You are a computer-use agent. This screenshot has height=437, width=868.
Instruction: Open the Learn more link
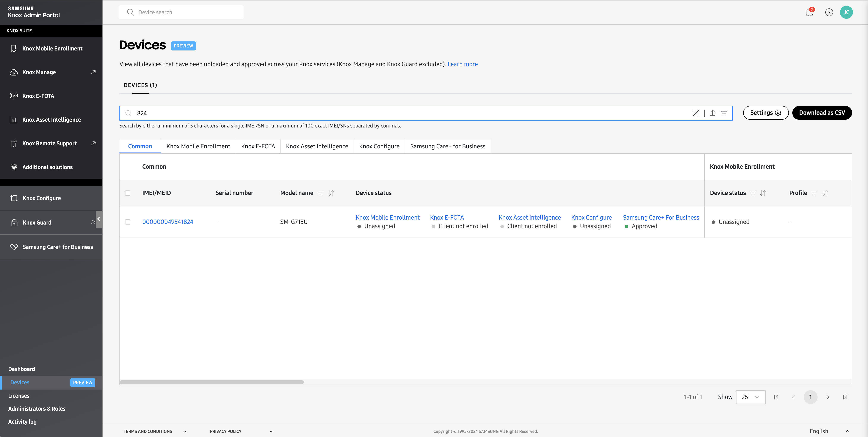click(462, 64)
